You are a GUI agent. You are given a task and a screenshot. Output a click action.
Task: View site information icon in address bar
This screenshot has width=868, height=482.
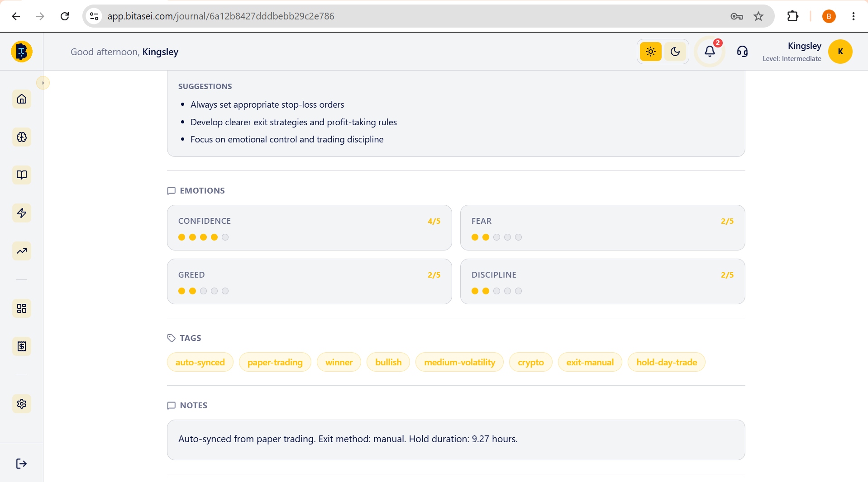[x=94, y=16]
